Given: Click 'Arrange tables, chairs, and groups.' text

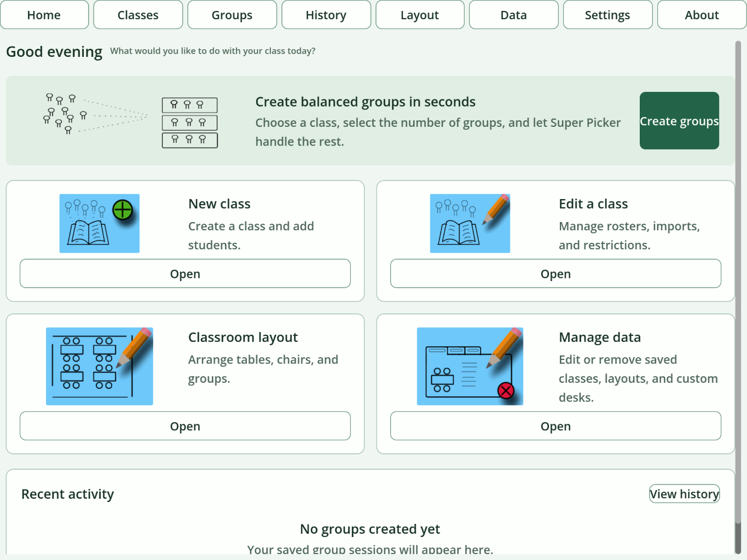Looking at the screenshot, I should pyautogui.click(x=263, y=369).
